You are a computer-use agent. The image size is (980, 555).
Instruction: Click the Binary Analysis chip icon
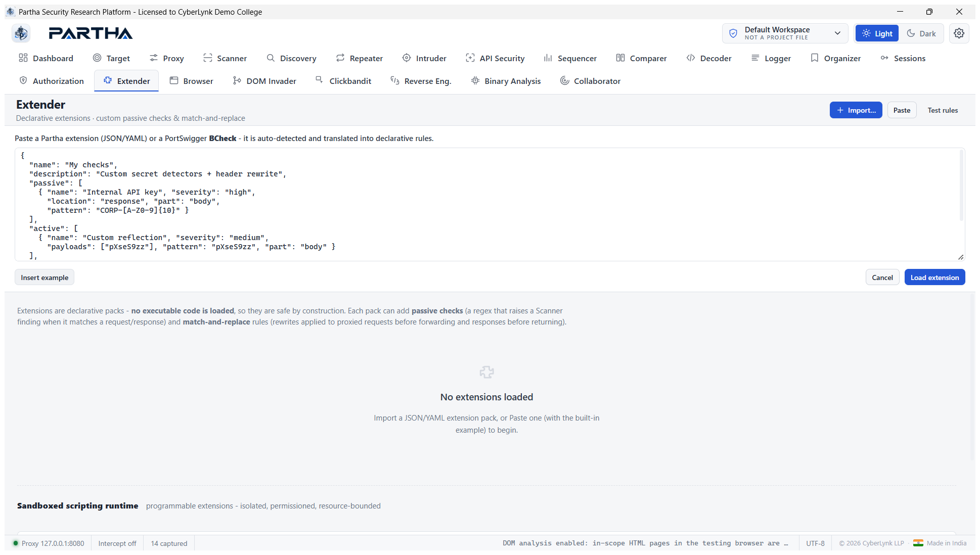475,80
